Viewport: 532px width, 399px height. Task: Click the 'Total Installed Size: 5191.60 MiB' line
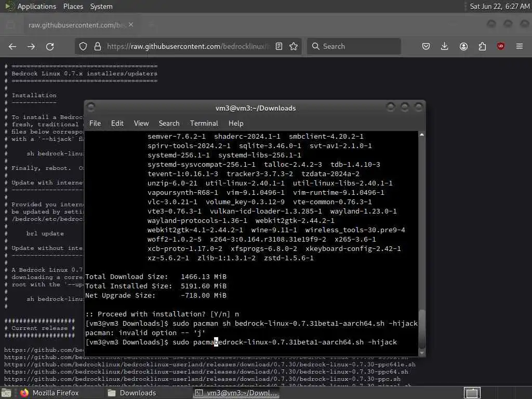click(156, 286)
